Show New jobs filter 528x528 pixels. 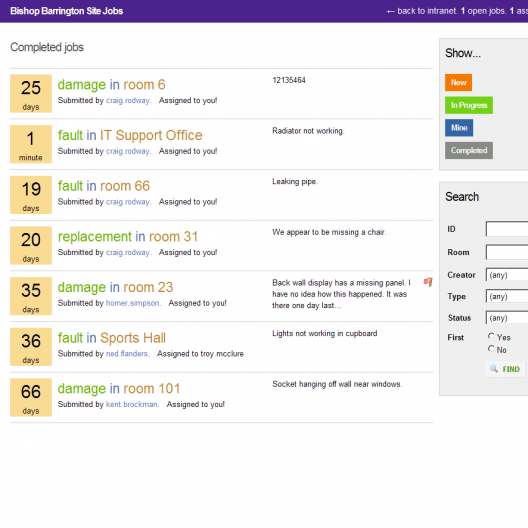(x=458, y=82)
